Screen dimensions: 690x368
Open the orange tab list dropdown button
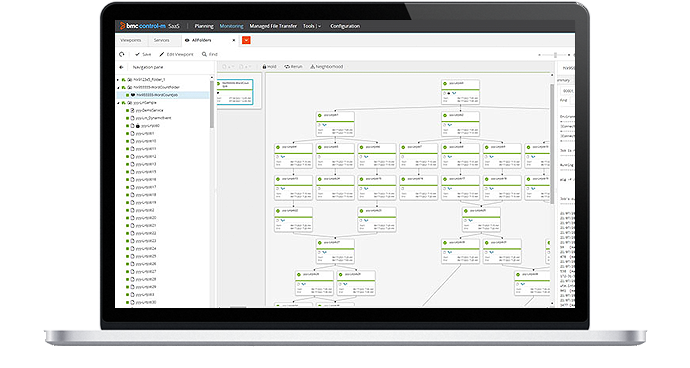[246, 40]
